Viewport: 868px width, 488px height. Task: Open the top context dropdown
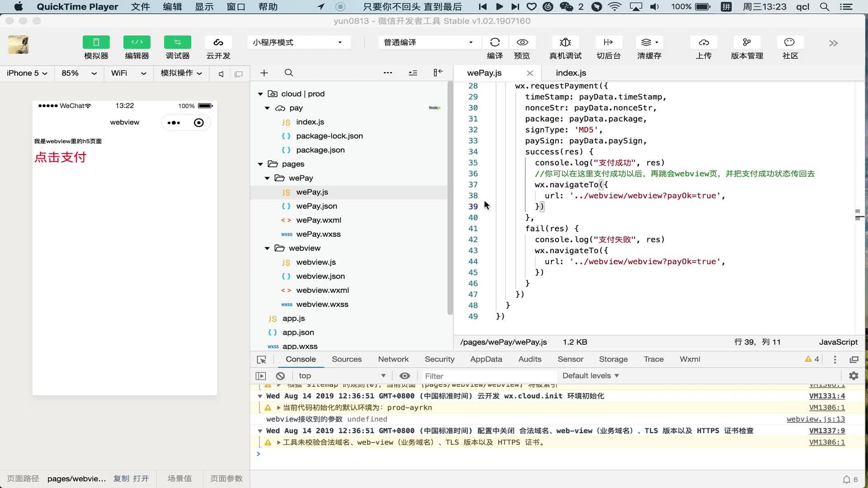(342, 376)
